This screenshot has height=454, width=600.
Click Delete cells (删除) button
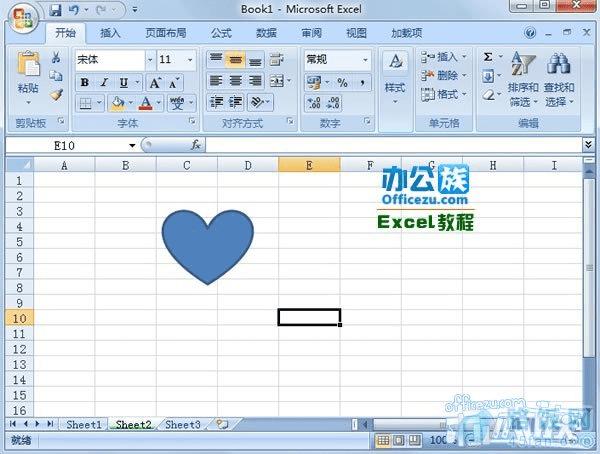(x=443, y=75)
